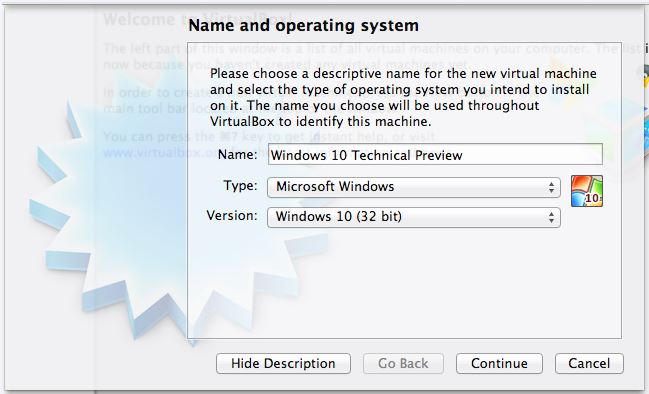Click the Go Back button
649x394 pixels.
click(403, 363)
